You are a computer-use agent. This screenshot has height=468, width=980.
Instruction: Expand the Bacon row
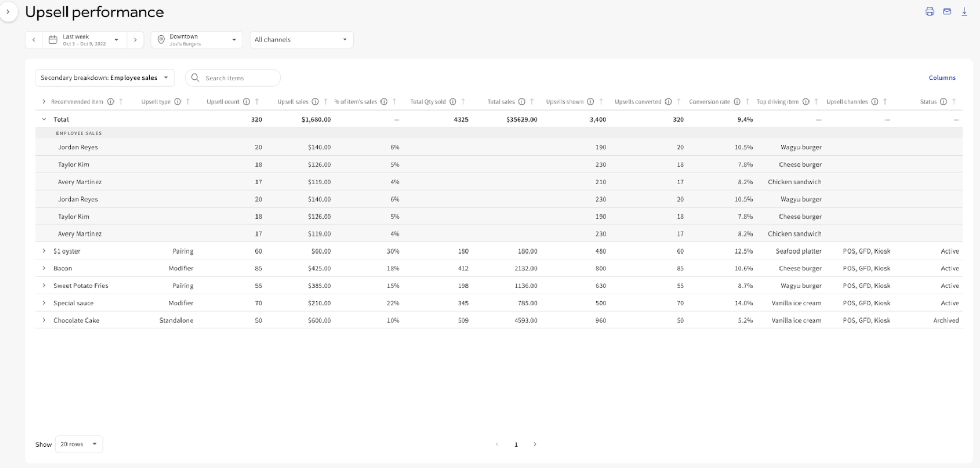pyautogui.click(x=44, y=268)
